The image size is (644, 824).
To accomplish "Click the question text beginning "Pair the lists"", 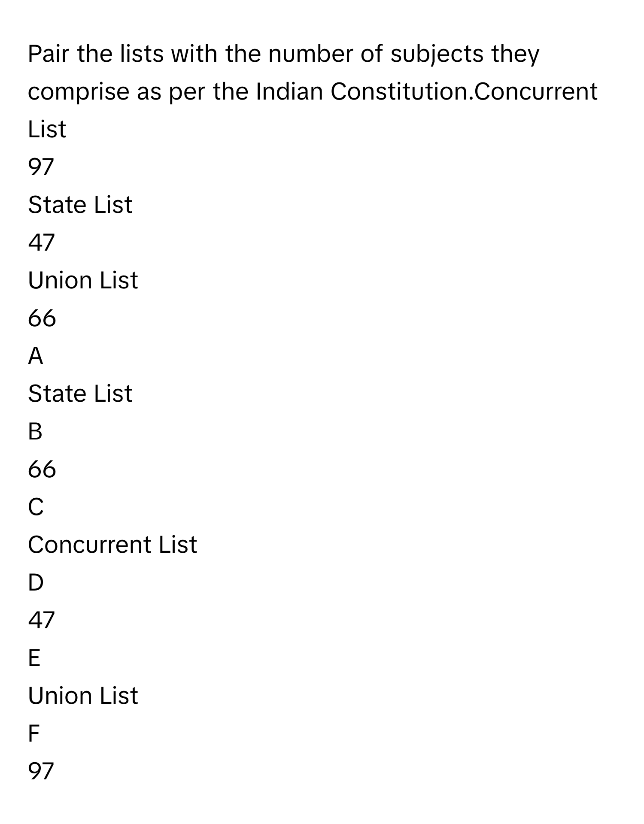I will click(x=283, y=54).
